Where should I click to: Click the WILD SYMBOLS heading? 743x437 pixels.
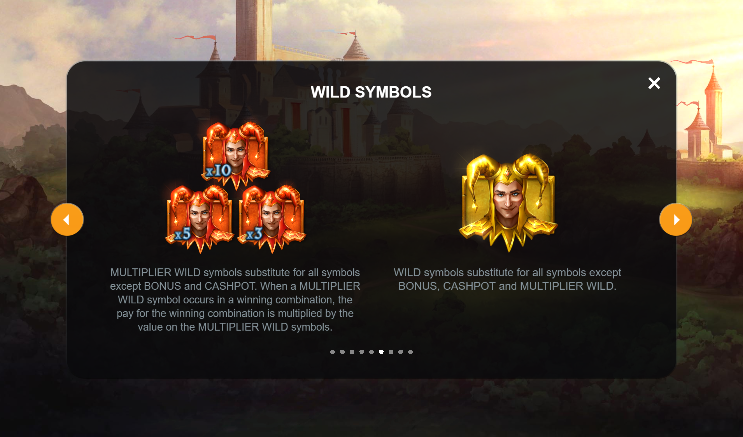click(371, 92)
